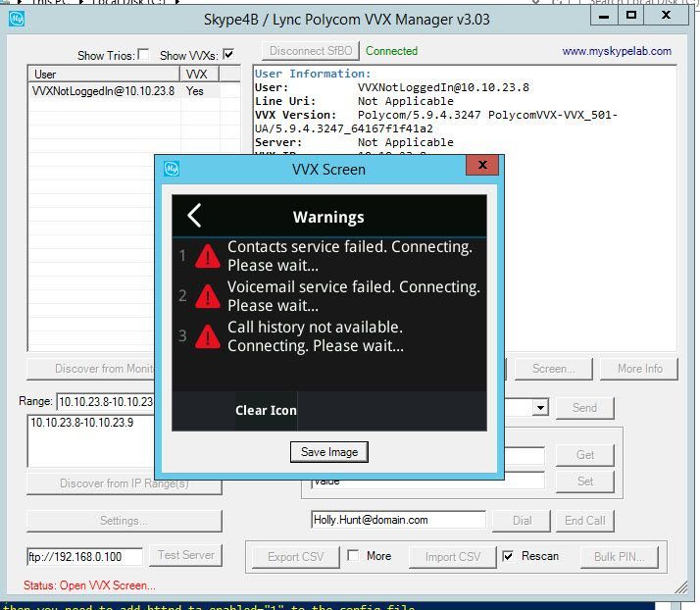Click the Connected status label
This screenshot has width=700, height=610.
coord(391,51)
